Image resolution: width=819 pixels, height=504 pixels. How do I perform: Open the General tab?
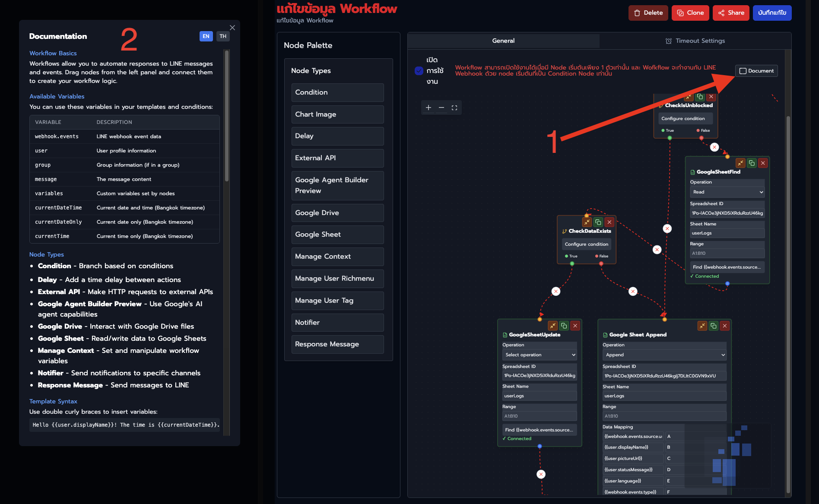point(503,41)
